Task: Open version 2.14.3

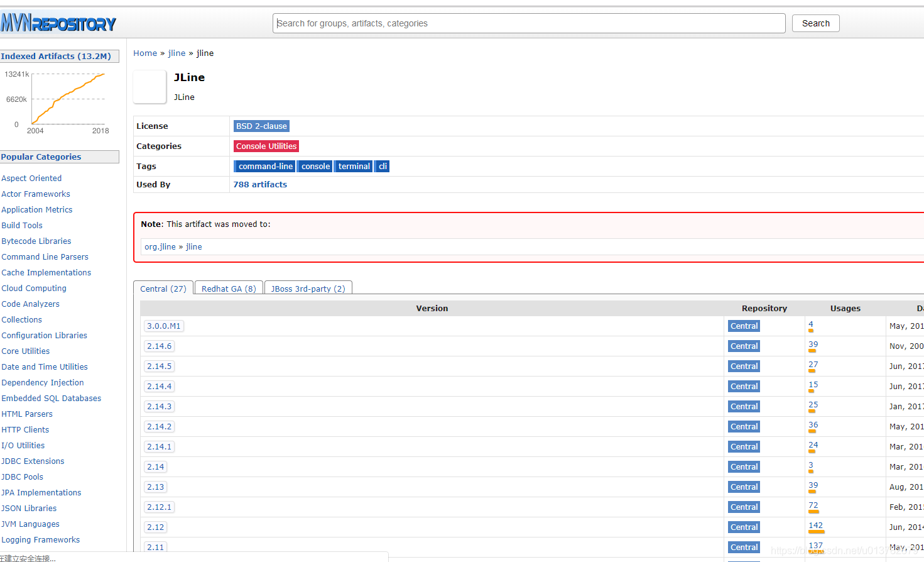Action: 159,407
